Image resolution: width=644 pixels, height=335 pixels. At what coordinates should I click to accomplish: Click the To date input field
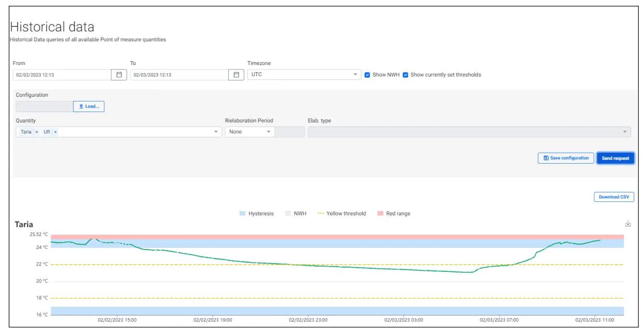(179, 75)
